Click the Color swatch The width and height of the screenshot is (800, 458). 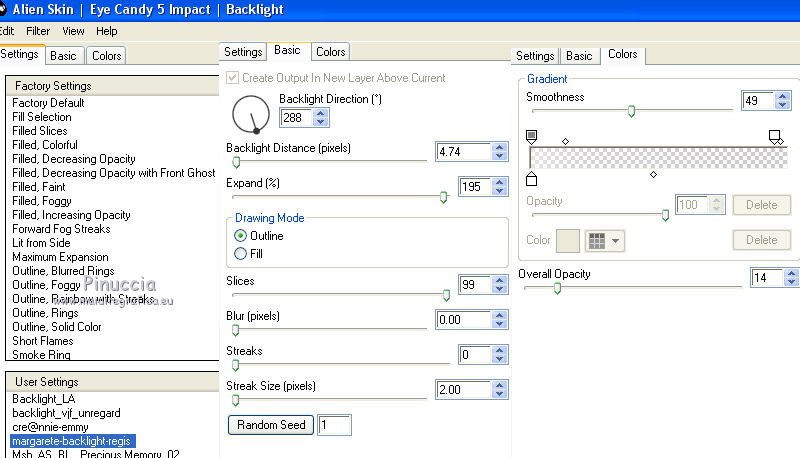tap(568, 241)
